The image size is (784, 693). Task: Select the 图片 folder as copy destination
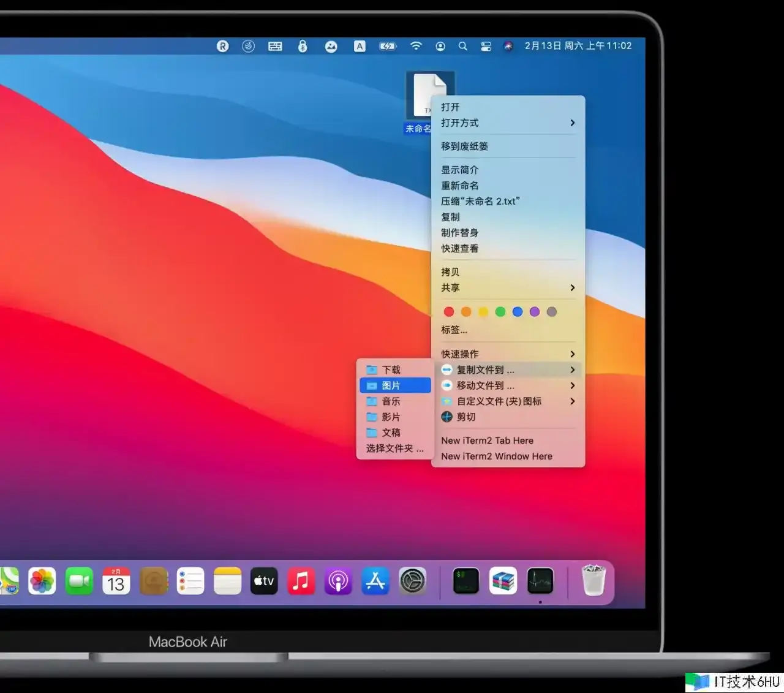(395, 385)
